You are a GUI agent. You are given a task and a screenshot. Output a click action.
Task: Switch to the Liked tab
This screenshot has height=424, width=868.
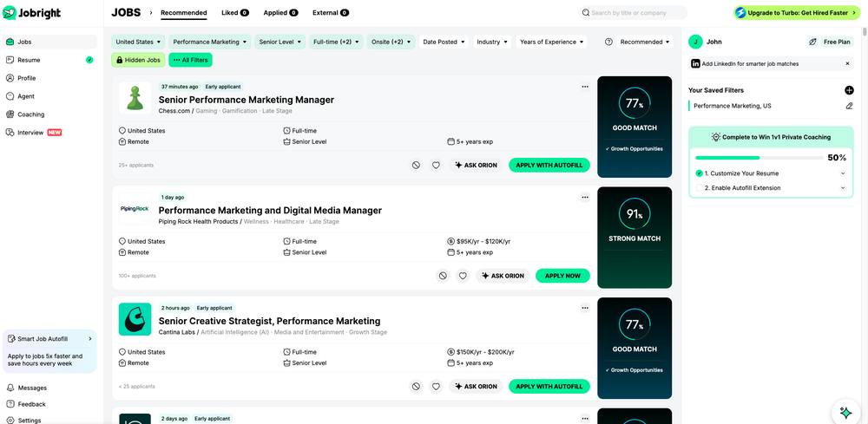[234, 13]
